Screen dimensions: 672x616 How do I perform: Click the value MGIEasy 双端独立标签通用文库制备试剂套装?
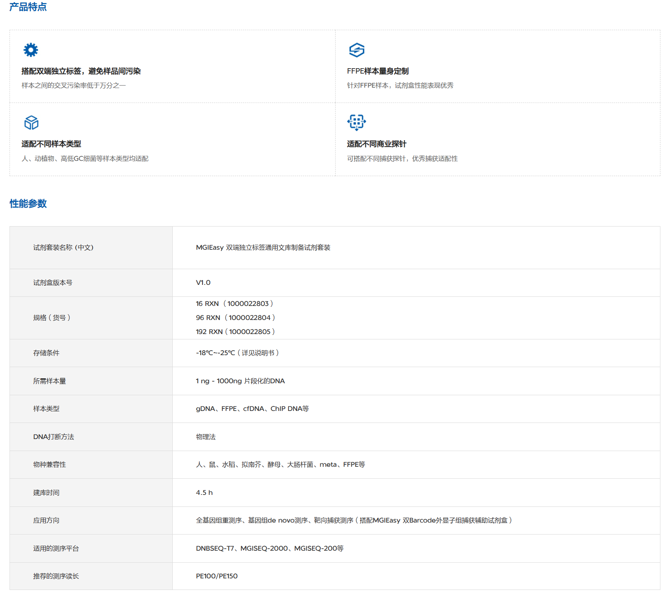point(263,248)
